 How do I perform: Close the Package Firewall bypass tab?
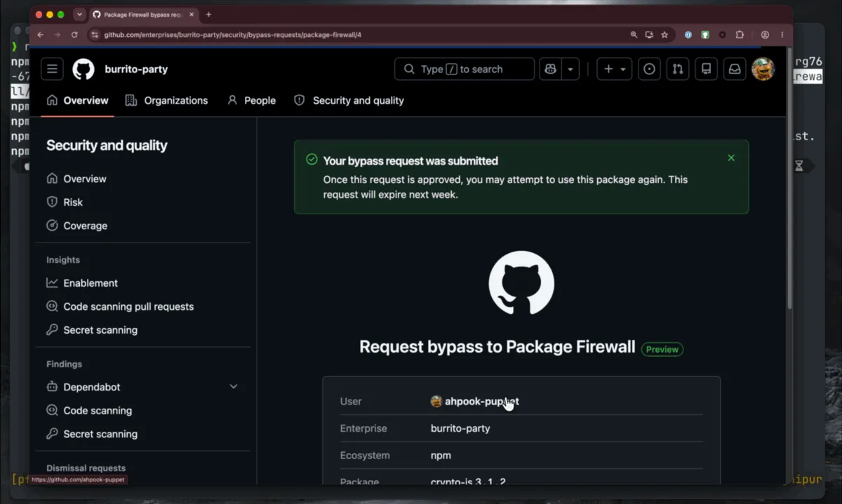coord(192,14)
